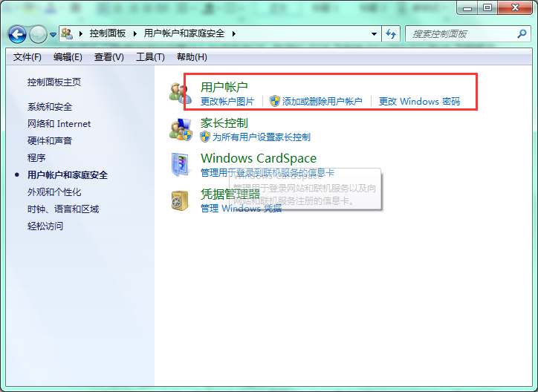Go to 控制面板主页 in sidebar
Screen dimensions: 538x392
click(x=54, y=82)
